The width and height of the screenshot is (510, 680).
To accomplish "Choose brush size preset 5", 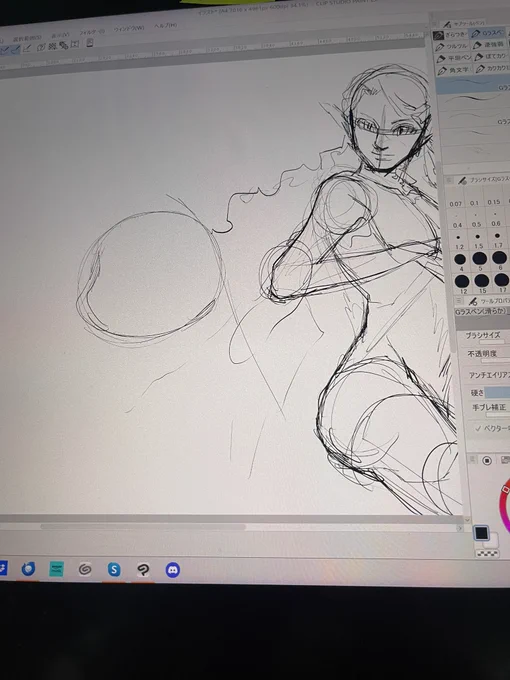I will coord(480,261).
